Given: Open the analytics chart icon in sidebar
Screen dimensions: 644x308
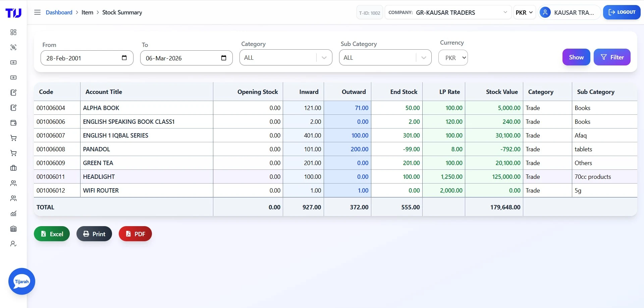Looking at the screenshot, I should tap(13, 213).
